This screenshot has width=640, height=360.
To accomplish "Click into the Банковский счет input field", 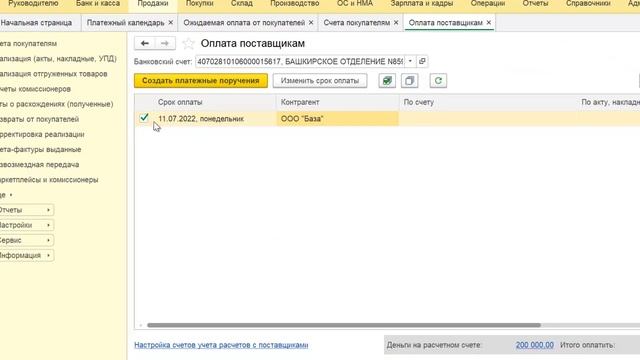I will (300, 61).
